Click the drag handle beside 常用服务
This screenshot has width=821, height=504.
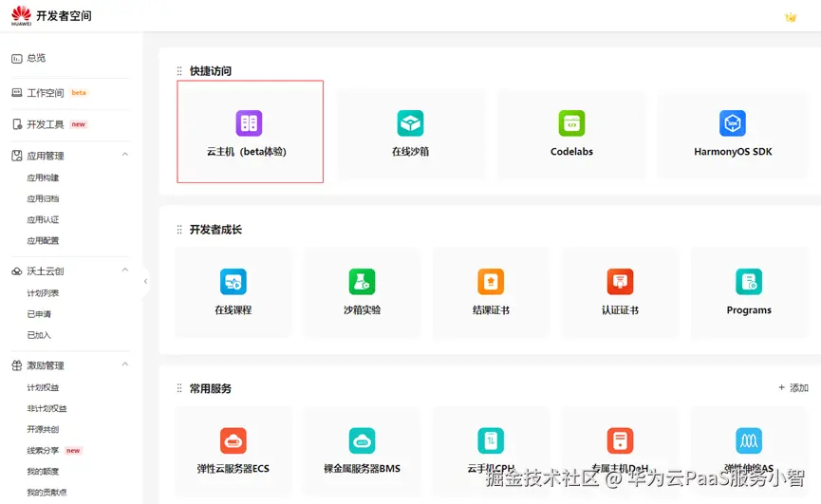pos(179,388)
